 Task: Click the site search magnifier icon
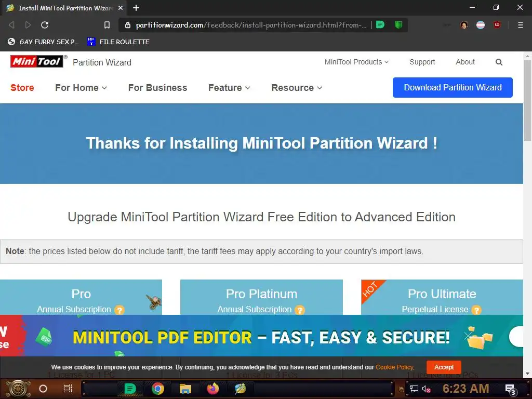[499, 62]
